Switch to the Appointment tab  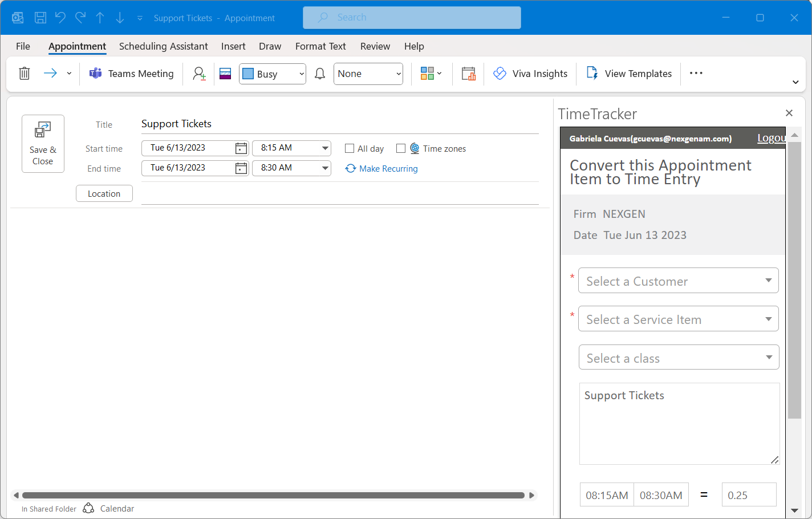pos(78,46)
